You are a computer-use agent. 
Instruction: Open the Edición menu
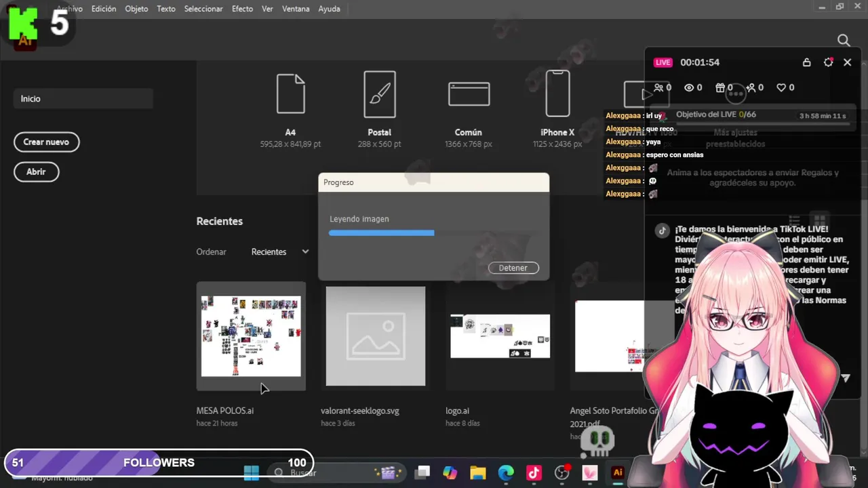tap(104, 9)
